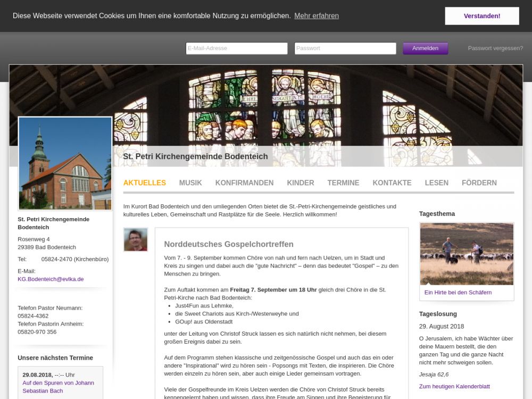This screenshot has height=399, width=532.
Task: Navigate to the KONTAKTE tab
Action: pyautogui.click(x=392, y=183)
